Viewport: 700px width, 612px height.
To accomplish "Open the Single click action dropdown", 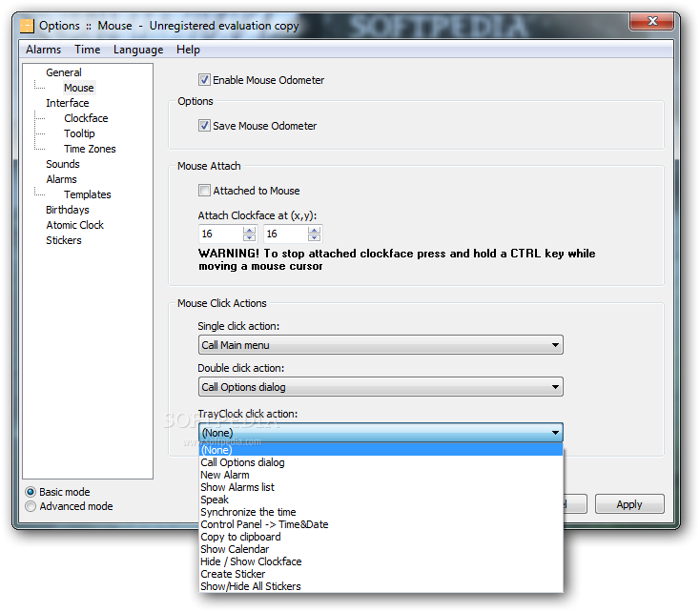I will tap(381, 345).
